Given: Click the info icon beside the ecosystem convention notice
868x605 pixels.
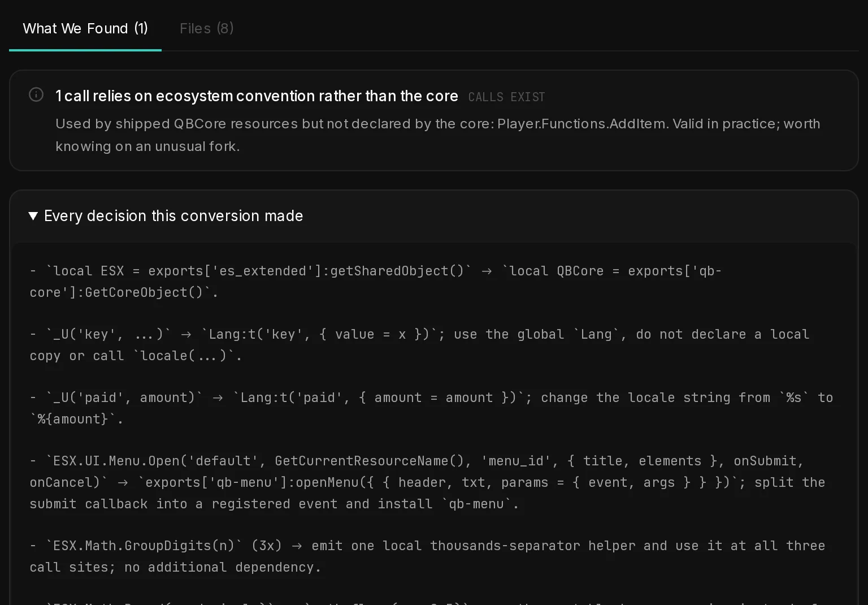Looking at the screenshot, I should tap(36, 95).
